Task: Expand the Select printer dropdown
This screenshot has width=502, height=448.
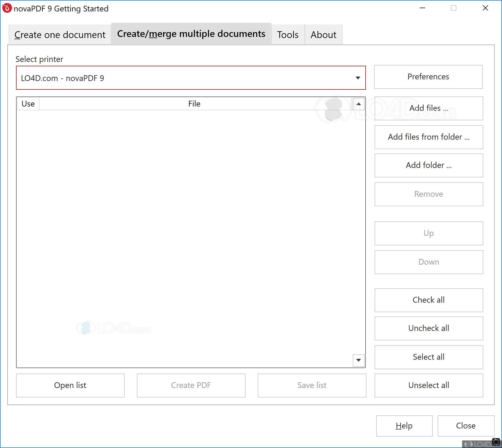Action: (x=191, y=78)
